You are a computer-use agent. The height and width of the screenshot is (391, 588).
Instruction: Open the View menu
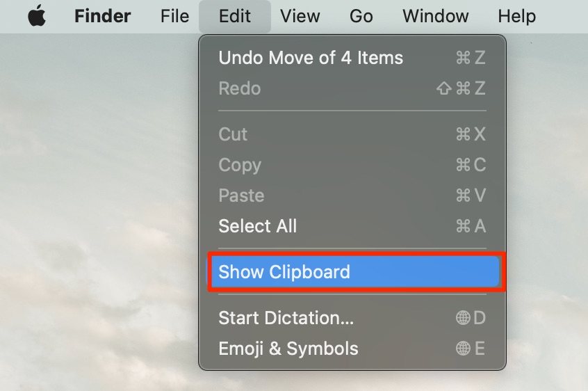(x=300, y=16)
